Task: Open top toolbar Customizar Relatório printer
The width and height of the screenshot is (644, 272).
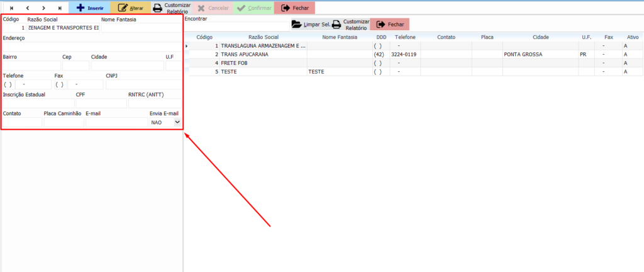Action: coord(172,8)
